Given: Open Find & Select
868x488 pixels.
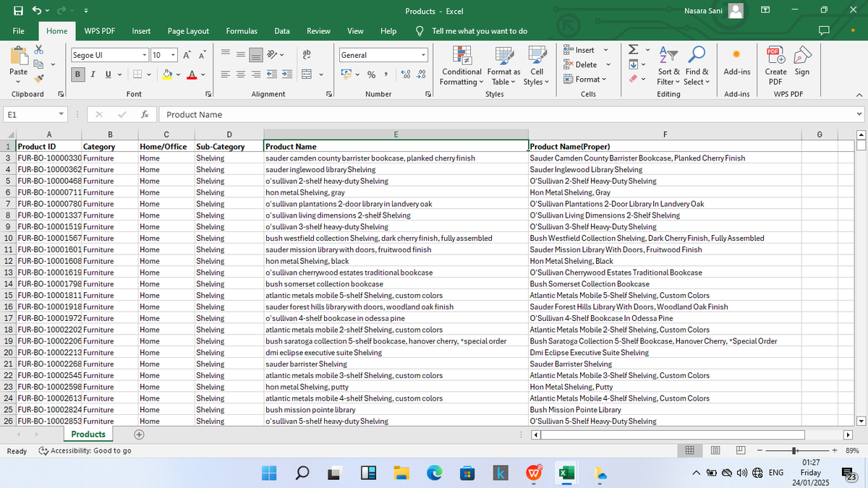Looking at the screenshot, I should pos(697,67).
